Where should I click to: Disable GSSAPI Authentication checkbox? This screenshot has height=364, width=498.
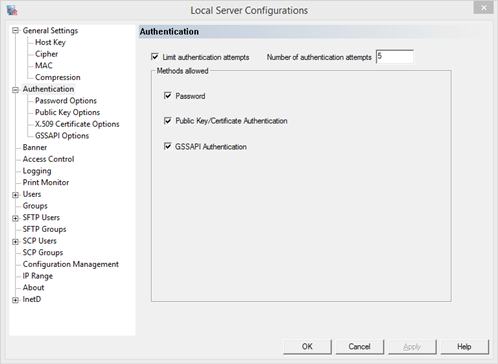[168, 146]
